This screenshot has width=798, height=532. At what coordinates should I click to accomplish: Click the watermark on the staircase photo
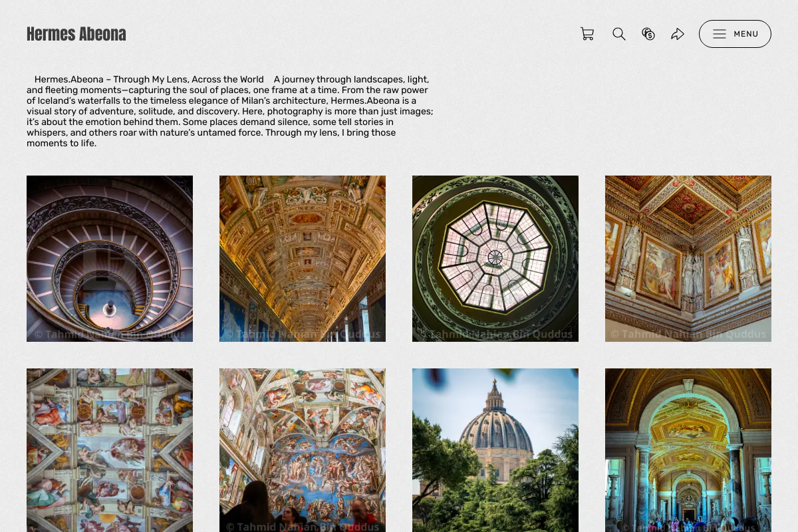pyautogui.click(x=110, y=334)
